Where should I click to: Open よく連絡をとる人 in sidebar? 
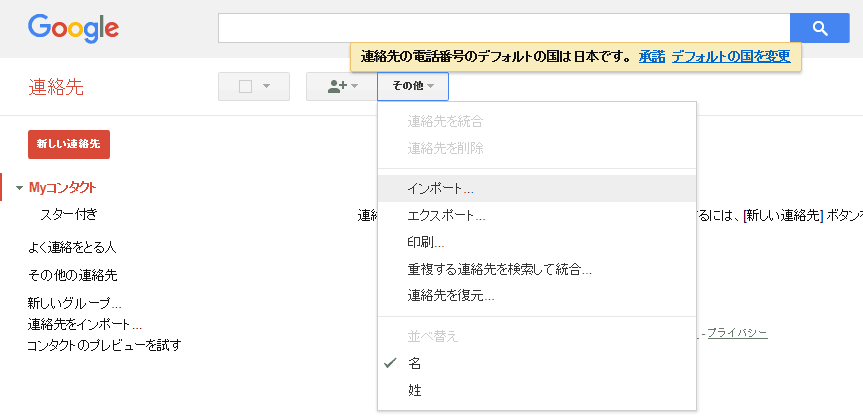72,247
